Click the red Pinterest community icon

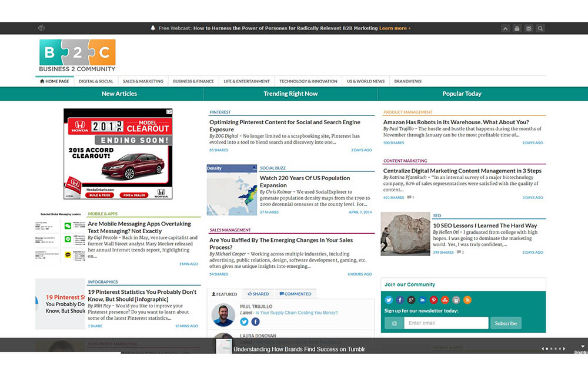point(433,300)
